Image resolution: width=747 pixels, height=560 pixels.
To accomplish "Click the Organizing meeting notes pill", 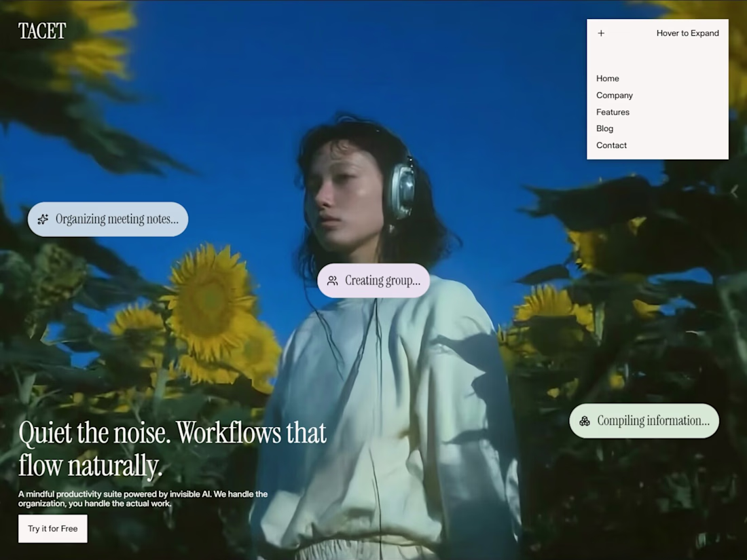I will click(108, 219).
